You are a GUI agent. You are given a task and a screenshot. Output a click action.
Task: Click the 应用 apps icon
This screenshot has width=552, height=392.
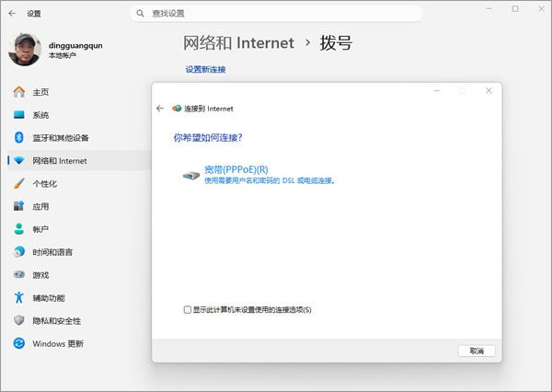[x=18, y=206]
